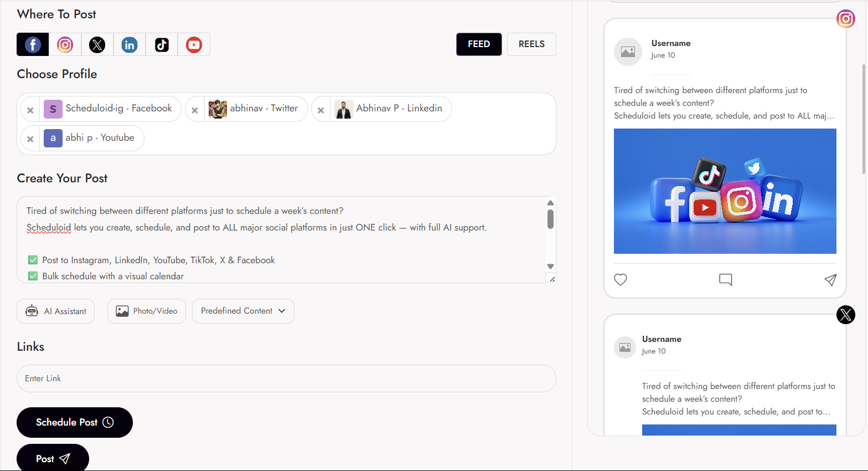Click the X badge on second preview
This screenshot has width=868, height=471.
[846, 315]
